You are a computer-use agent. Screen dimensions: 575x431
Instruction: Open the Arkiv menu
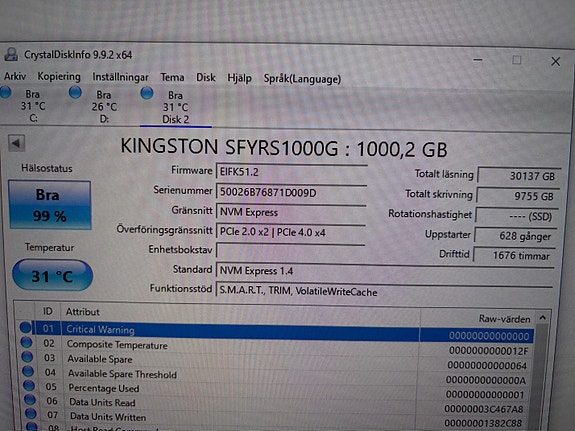click(x=15, y=76)
